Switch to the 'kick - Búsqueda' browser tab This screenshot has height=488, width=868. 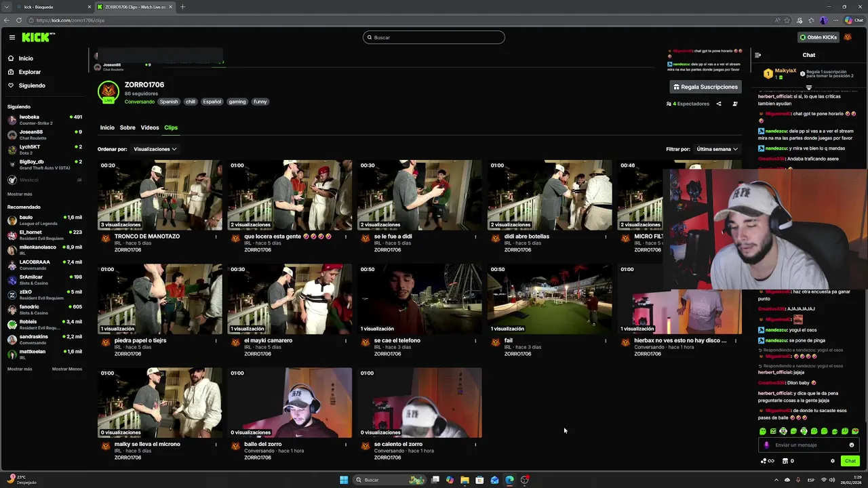pyautogui.click(x=47, y=7)
